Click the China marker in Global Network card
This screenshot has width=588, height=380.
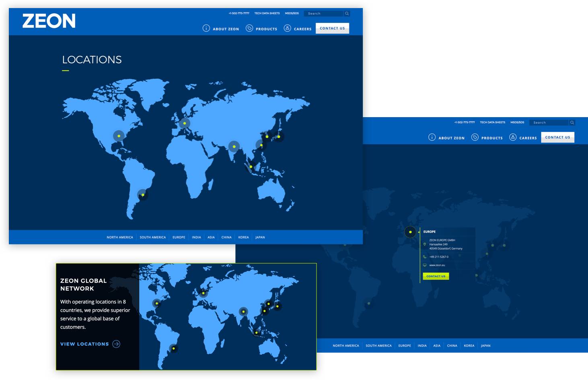[264, 311]
